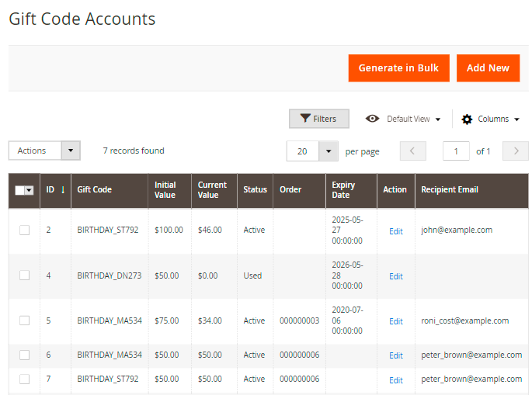Click the current page number field
532x395 pixels.
pos(456,151)
